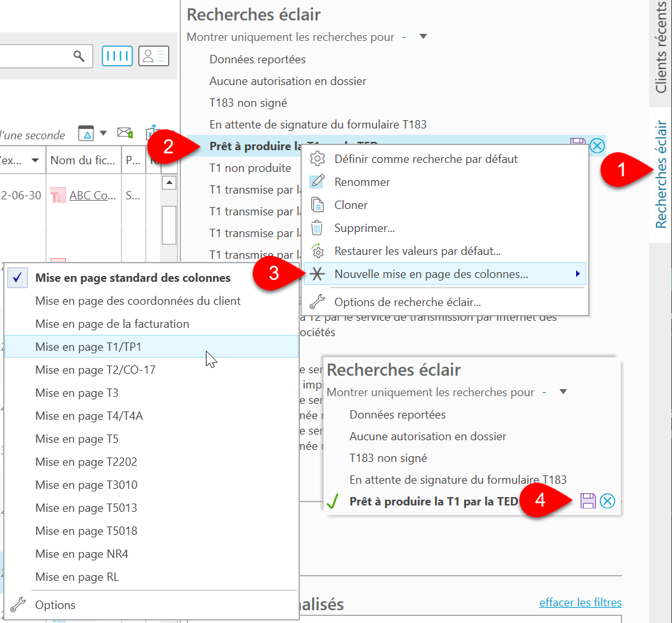672x623 pixels.
Task: Open 'Montrer uniquement' dropdown arrow in lower panel
Action: pos(563,392)
